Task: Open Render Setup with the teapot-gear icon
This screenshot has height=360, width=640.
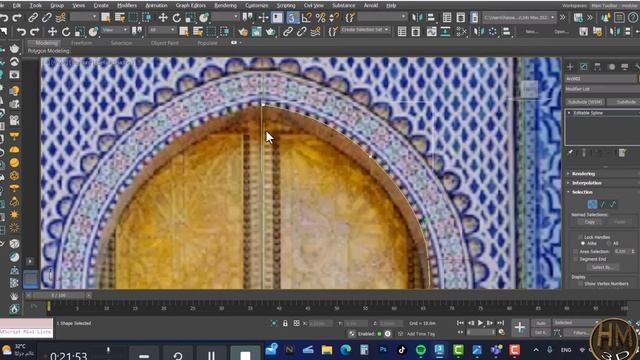Action: tap(243, 31)
